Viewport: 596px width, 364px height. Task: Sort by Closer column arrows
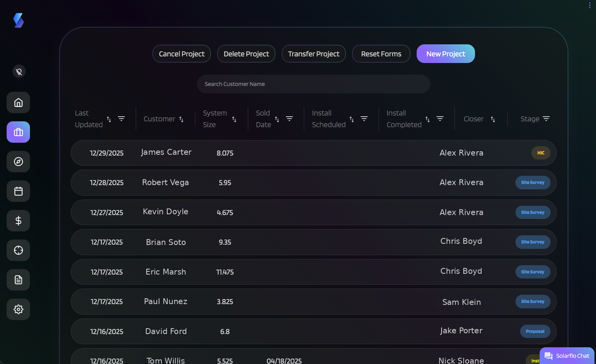493,119
